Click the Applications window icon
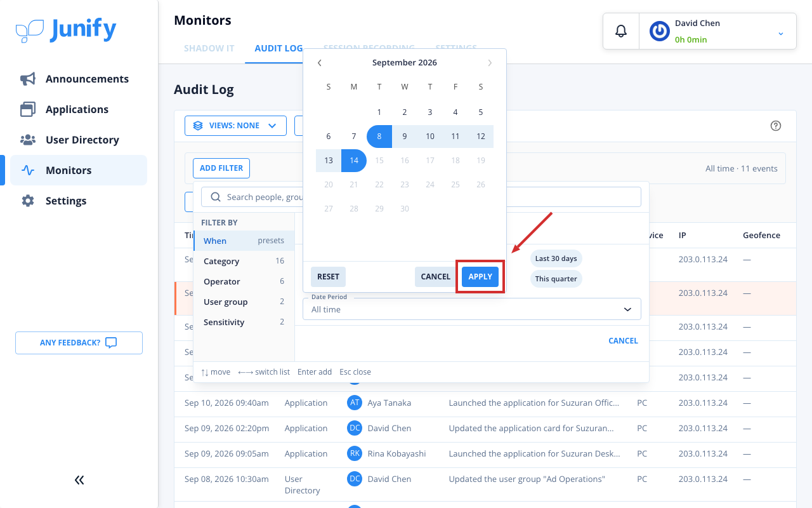The width and height of the screenshot is (812, 508). click(28, 109)
